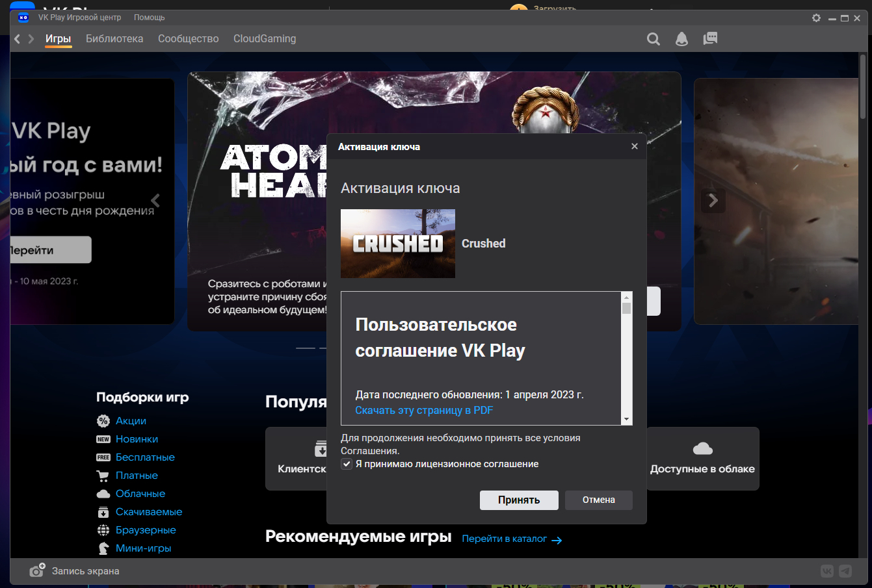
Task: Click the VK Play logo icon in title bar
Action: (x=23, y=18)
